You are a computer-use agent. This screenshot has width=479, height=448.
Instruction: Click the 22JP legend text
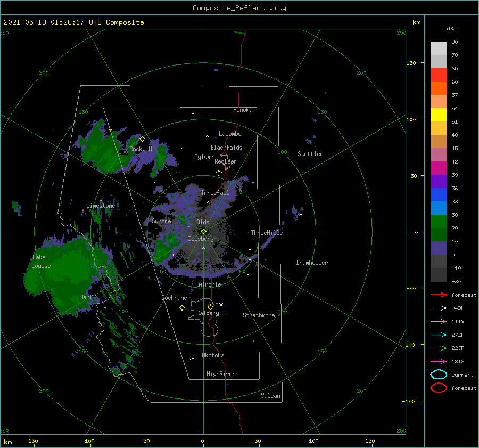click(458, 348)
